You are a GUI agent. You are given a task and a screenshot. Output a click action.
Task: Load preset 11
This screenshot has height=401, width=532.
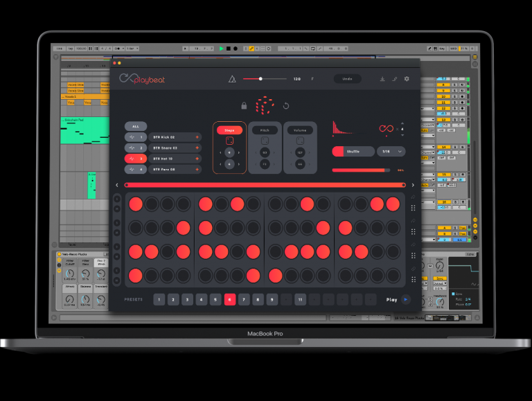pos(300,300)
